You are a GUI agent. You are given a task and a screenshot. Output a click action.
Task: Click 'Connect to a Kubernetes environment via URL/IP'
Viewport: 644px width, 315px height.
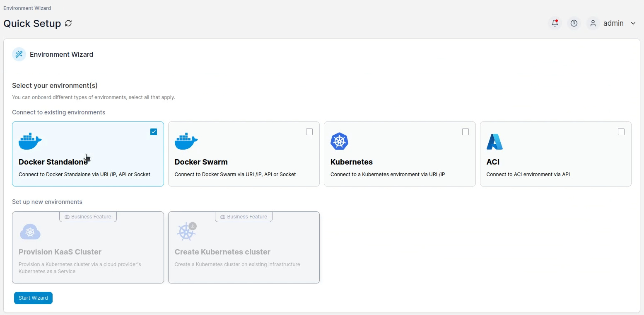[x=388, y=174]
